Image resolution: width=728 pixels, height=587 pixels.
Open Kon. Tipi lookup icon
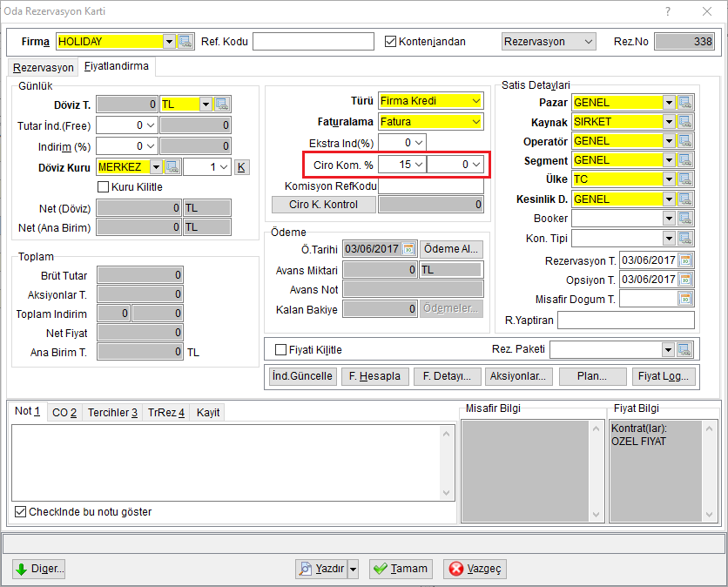pos(685,239)
